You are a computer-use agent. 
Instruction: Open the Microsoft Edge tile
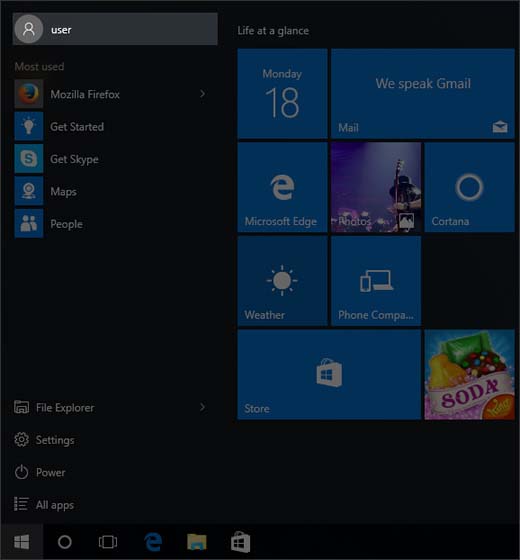pos(282,187)
